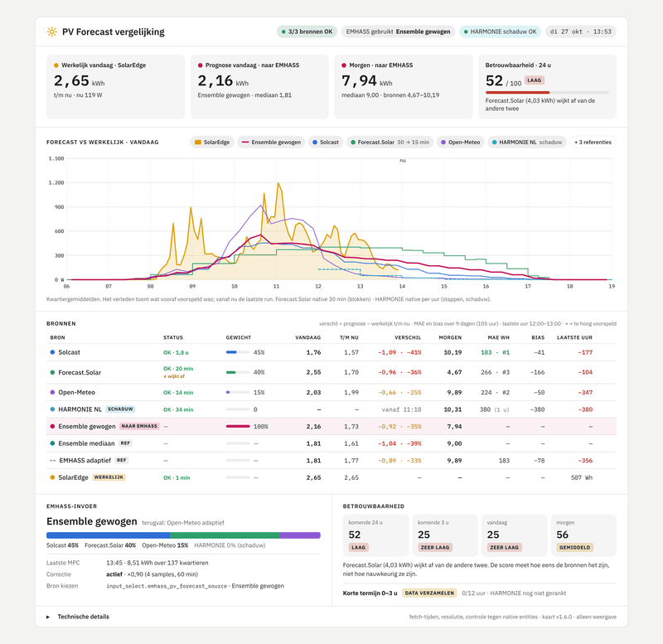Click the EMHASS gebruikt Ensemble gewogen badge
Image resolution: width=663 pixels, height=644 pixels.
[398, 31]
